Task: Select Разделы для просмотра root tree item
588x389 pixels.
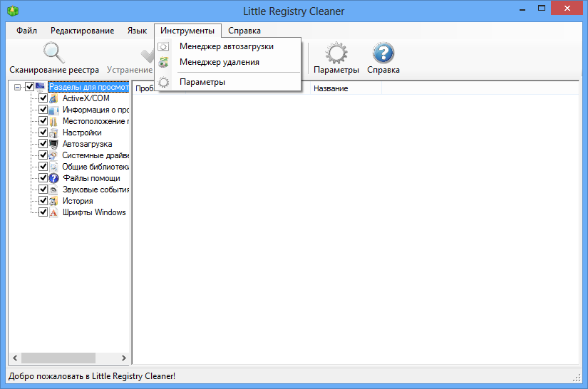Action: point(89,87)
